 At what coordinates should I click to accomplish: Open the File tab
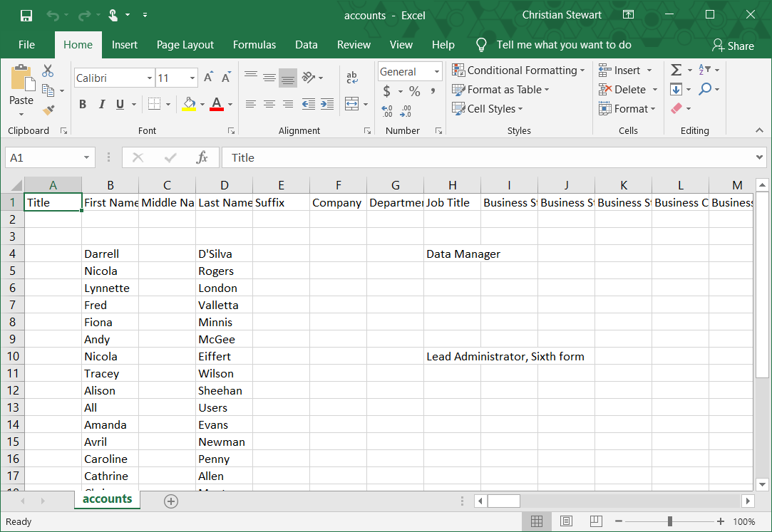tap(26, 45)
